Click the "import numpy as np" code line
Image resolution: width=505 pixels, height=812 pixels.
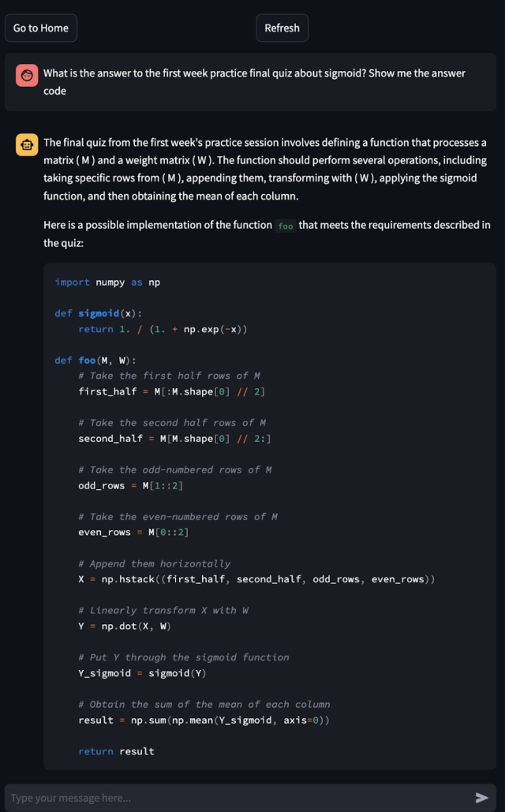(x=107, y=282)
